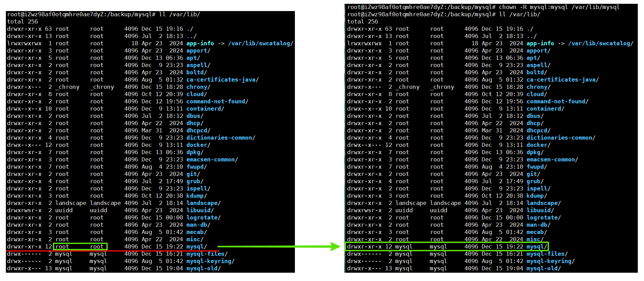This screenshot has height=281, width=644.
Task: Click '/var/lib/swcatalog/' target in left terminal
Action: [x=261, y=44]
